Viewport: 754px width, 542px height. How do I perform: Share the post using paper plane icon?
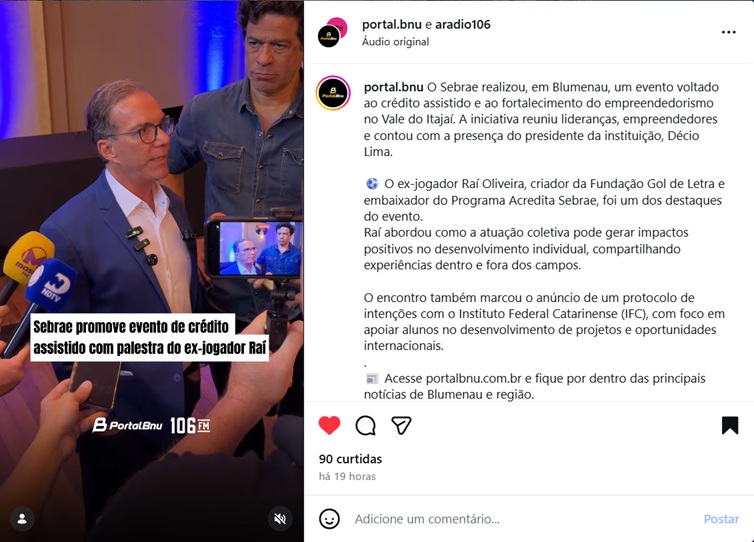pos(401,426)
